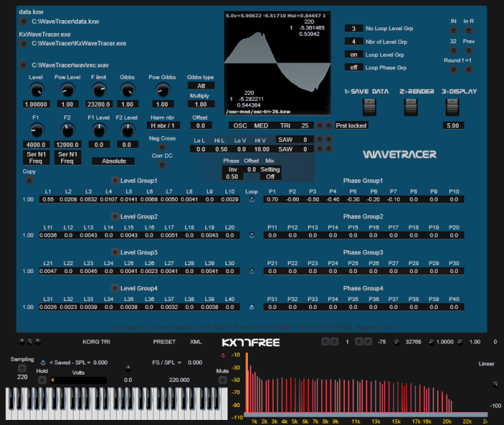Click the data.kxw file path button
The image size is (504, 425).
coord(24,22)
